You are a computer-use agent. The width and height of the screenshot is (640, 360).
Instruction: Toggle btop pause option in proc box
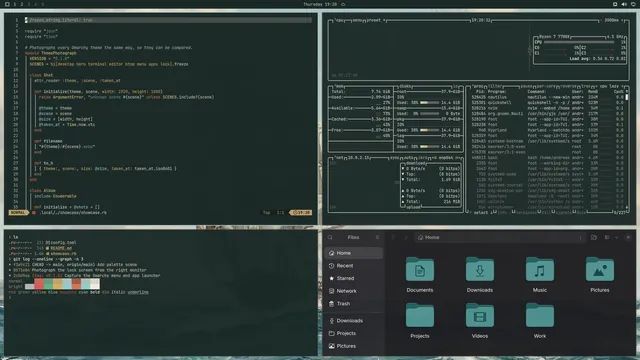pyautogui.click(x=526, y=87)
